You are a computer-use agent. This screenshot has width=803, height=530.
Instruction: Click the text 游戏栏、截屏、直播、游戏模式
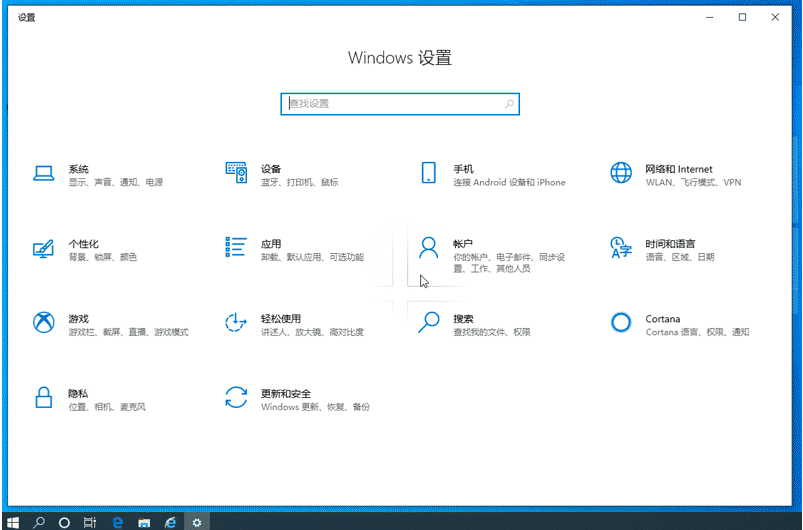129,332
